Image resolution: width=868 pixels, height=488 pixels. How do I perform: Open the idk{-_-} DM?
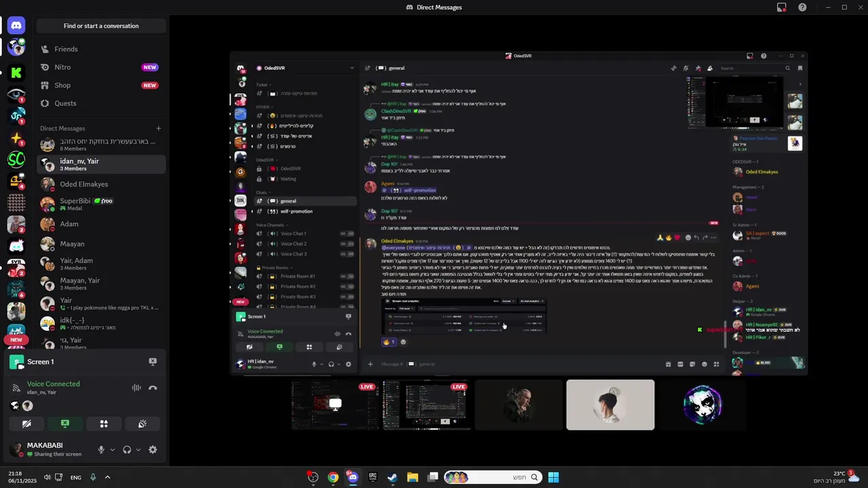click(x=101, y=323)
